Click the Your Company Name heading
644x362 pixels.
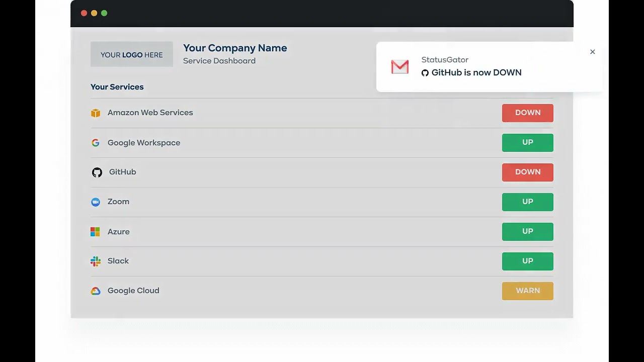point(235,48)
